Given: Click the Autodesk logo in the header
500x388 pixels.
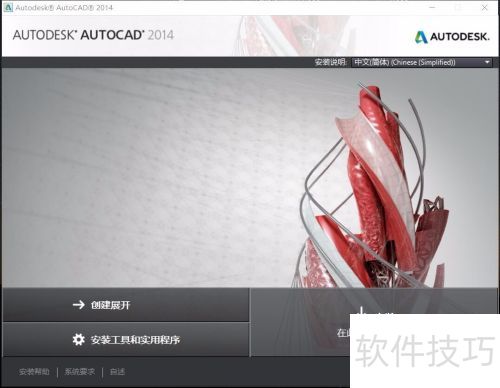Looking at the screenshot, I should point(452,37).
